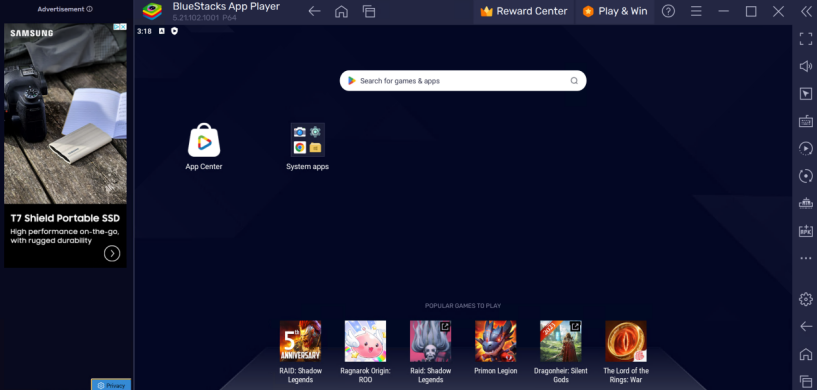Open the Help question mark icon
Image resolution: width=817 pixels, height=390 pixels.
[x=669, y=11]
